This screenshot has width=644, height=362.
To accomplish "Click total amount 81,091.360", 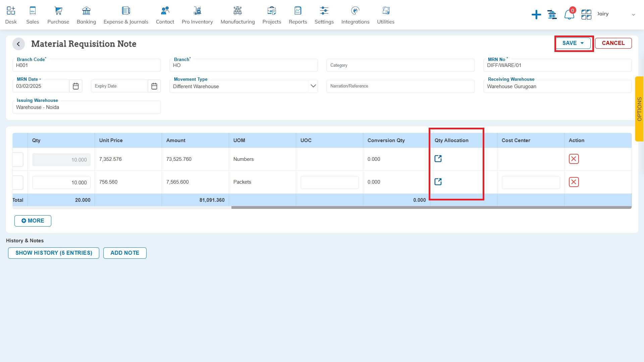I will tap(212, 200).
